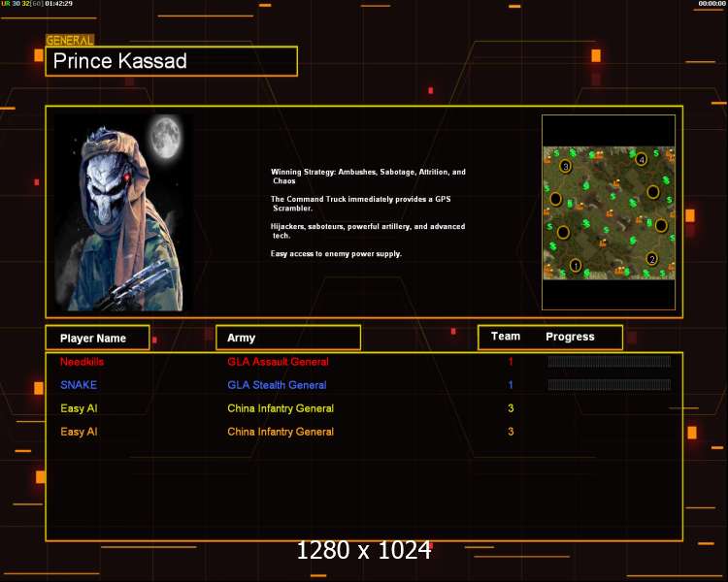Select player name Needkills
Viewport: 728px width, 582px height.
pyautogui.click(x=82, y=362)
